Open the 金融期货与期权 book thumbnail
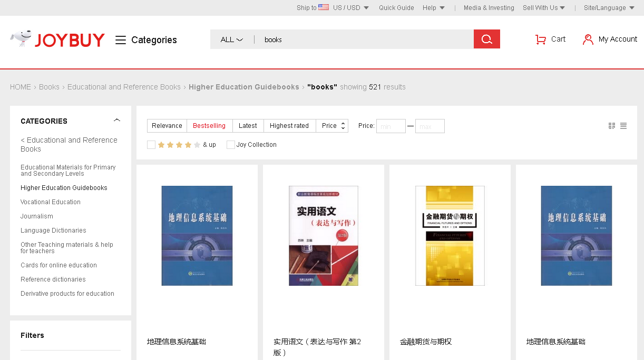Image resolution: width=644 pixels, height=360 pixels. tap(450, 236)
